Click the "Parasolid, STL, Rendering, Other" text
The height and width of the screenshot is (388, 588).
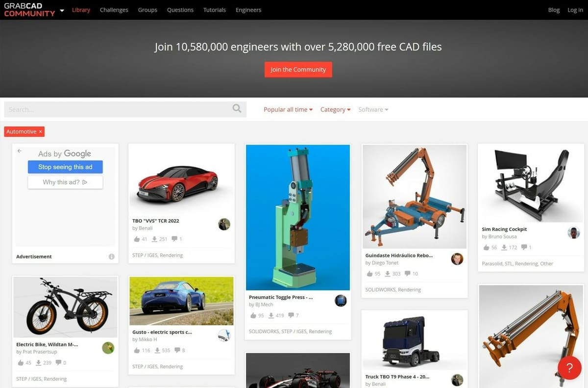517,263
